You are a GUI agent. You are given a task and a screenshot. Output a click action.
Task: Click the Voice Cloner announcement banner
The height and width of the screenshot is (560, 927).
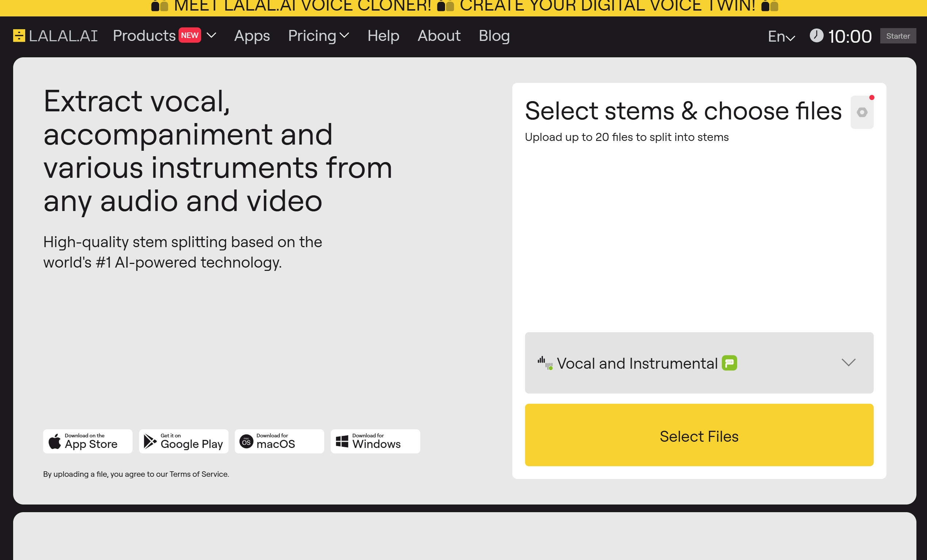click(x=464, y=7)
